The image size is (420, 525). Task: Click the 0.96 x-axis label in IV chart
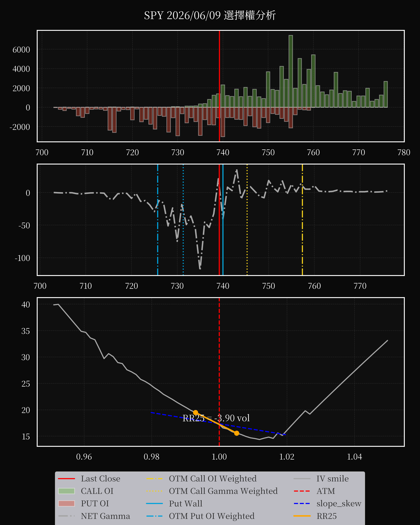[84, 457]
